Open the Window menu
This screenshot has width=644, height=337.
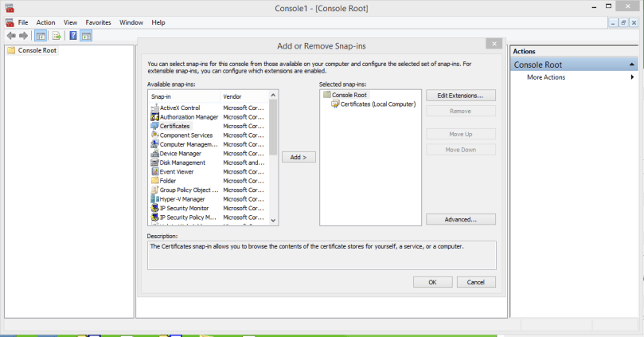(x=131, y=22)
